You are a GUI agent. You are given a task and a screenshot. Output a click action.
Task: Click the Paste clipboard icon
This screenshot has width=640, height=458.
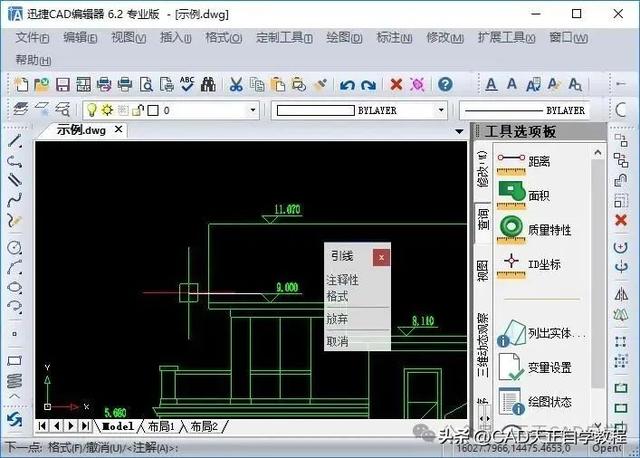pyautogui.click(x=278, y=84)
